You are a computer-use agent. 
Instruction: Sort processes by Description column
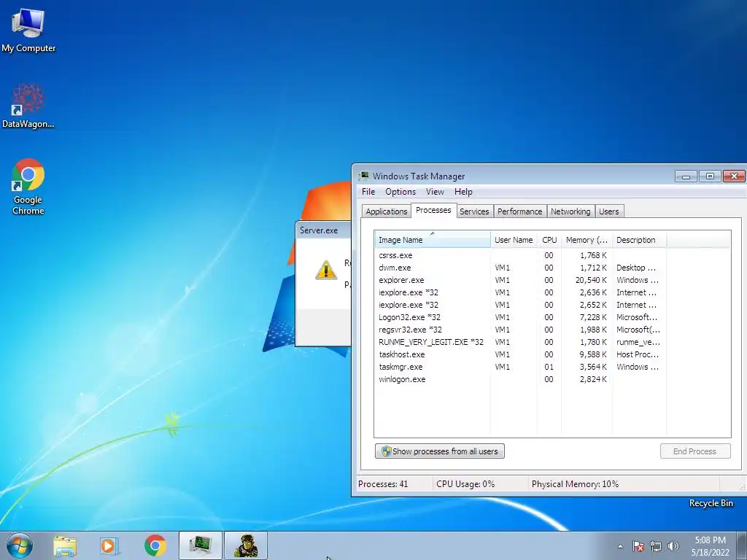(x=639, y=240)
